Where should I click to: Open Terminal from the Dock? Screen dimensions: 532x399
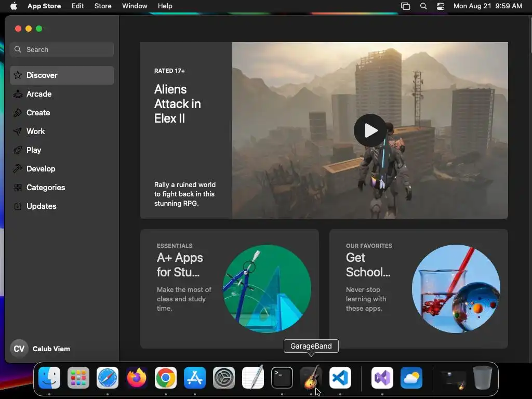(282, 378)
